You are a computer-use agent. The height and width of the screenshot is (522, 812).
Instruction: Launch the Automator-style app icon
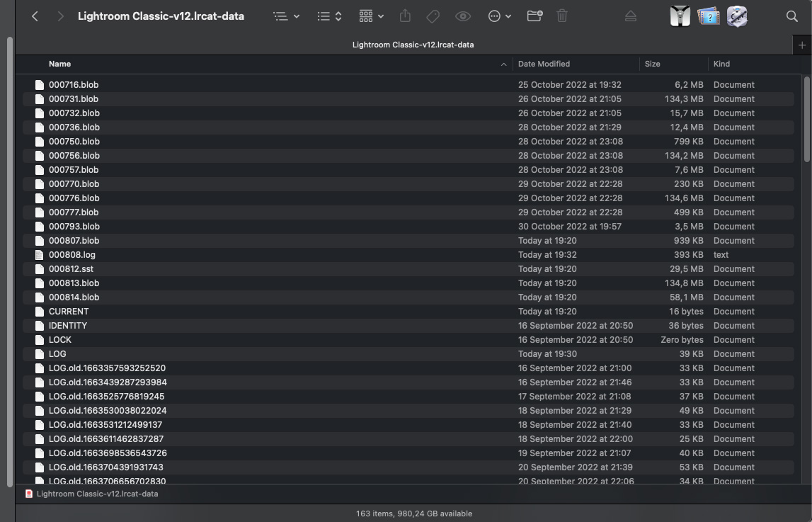(737, 16)
